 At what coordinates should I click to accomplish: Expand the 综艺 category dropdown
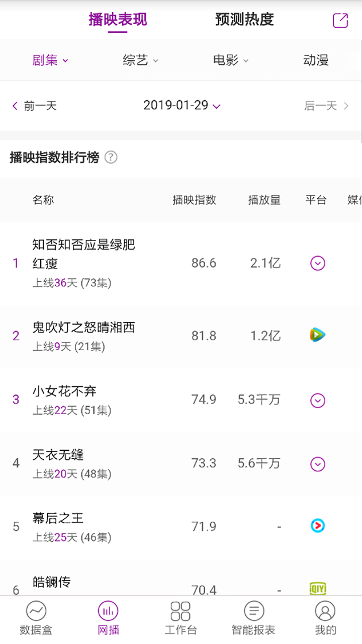[140, 61]
